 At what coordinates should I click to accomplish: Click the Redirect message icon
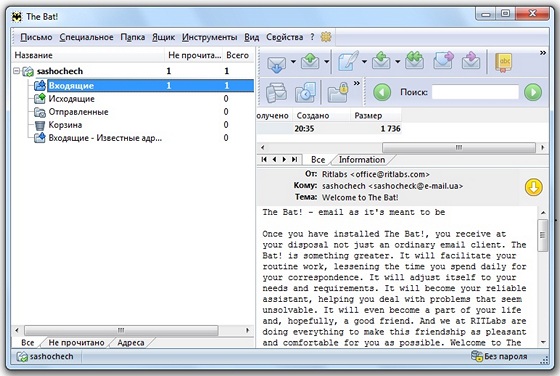pyautogui.click(x=471, y=61)
